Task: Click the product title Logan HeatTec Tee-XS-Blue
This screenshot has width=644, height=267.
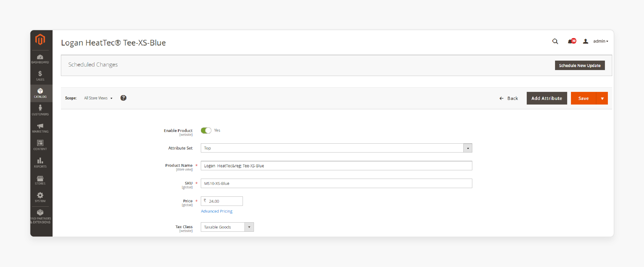Action: click(113, 43)
